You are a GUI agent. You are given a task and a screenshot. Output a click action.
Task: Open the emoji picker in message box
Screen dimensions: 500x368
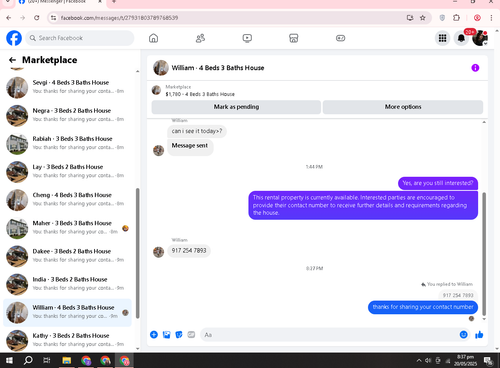point(463,335)
